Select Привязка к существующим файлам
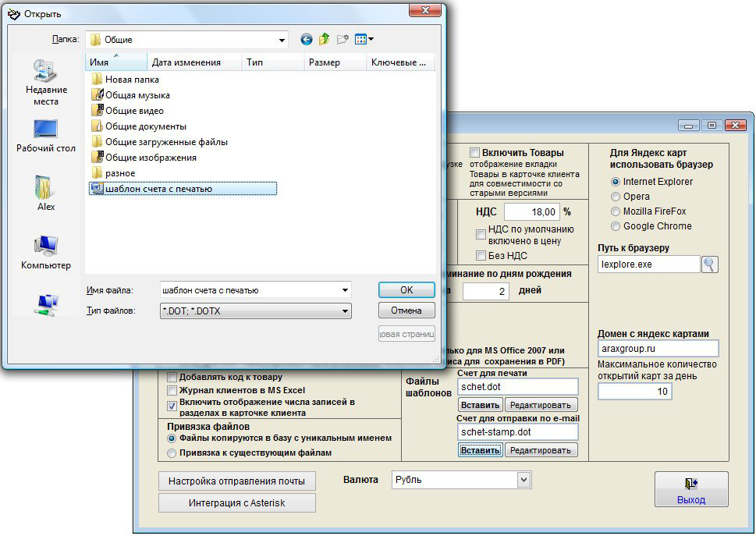This screenshot has width=756, height=536. tap(171, 453)
